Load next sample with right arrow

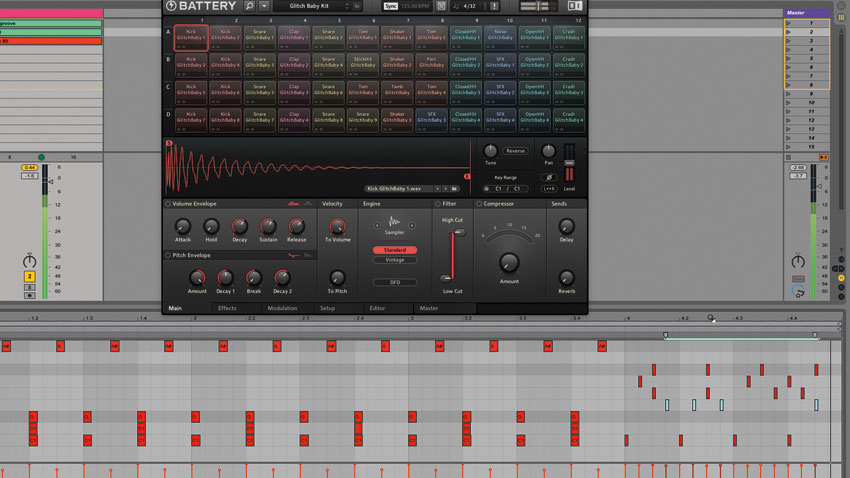pos(446,189)
